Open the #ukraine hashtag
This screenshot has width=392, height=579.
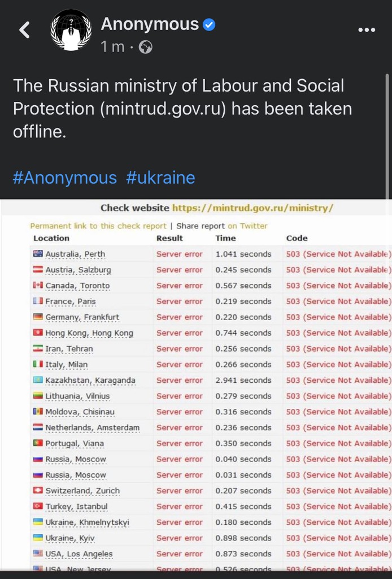point(160,178)
